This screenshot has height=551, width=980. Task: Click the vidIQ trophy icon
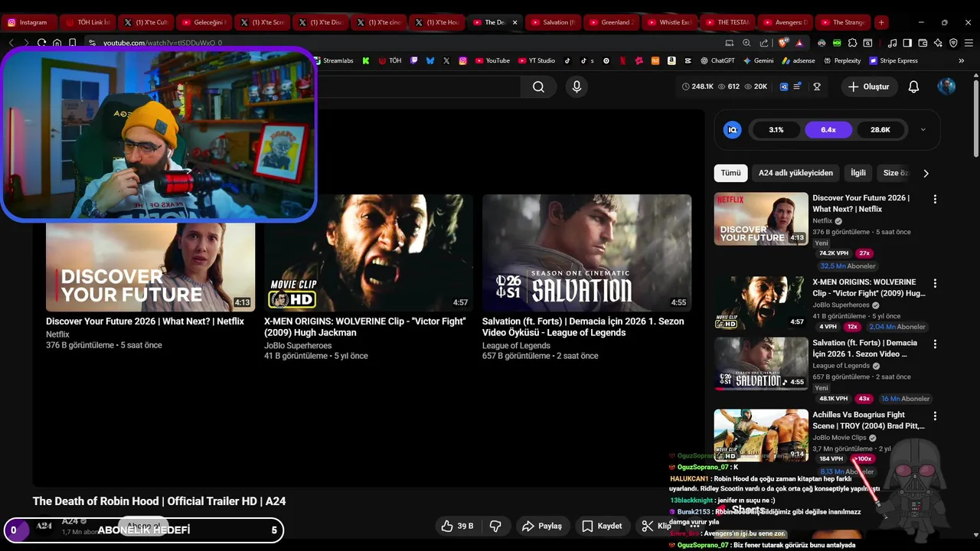[x=817, y=86]
